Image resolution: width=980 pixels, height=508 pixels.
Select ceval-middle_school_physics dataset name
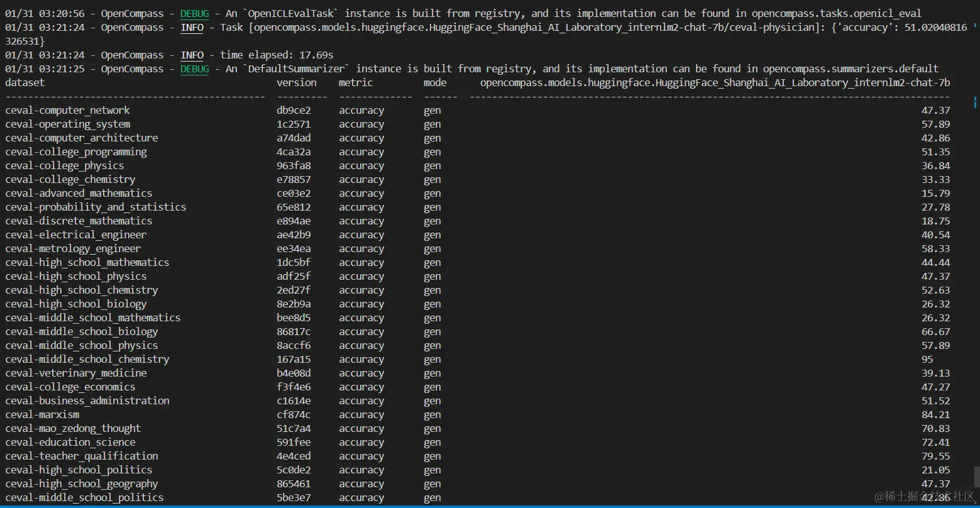pyautogui.click(x=82, y=345)
